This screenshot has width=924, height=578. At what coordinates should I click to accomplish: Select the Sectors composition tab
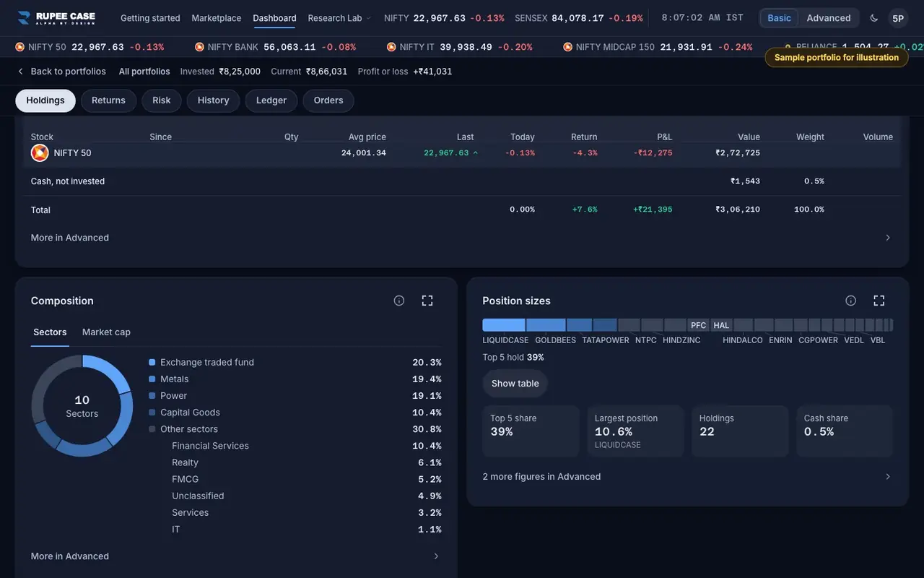tap(50, 332)
